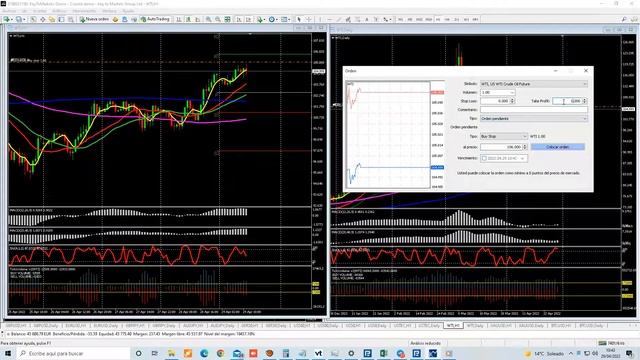Expand the indicators icon's arrow
640x360 pixels.
(x=264, y=19)
